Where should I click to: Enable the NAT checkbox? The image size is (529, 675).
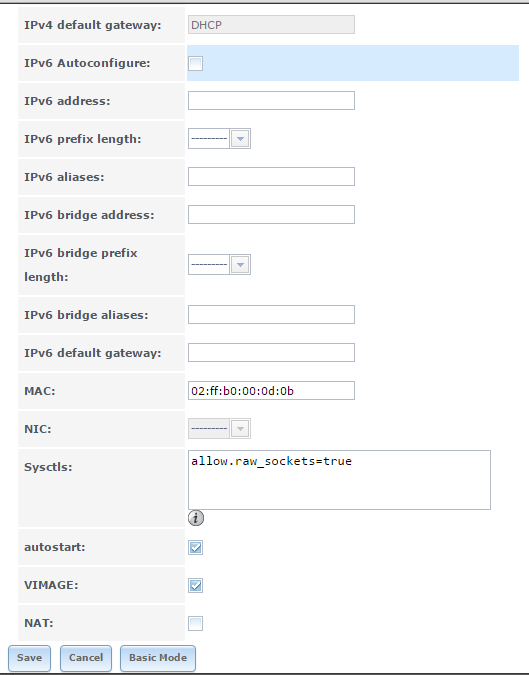pyautogui.click(x=195, y=623)
